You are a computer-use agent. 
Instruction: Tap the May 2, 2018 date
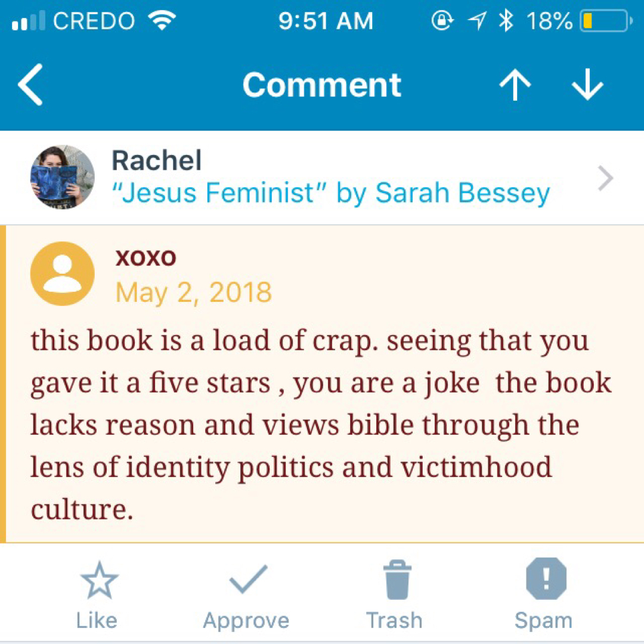194,292
